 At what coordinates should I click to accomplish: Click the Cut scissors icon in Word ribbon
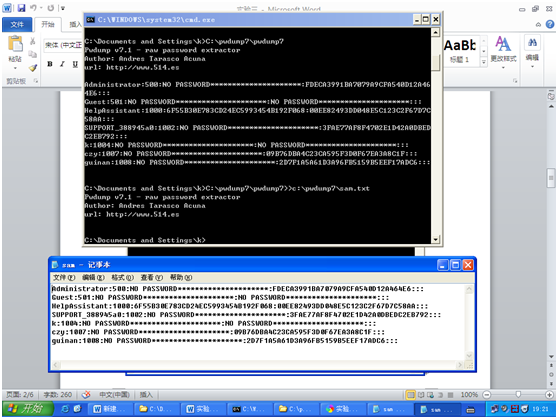coord(32,41)
